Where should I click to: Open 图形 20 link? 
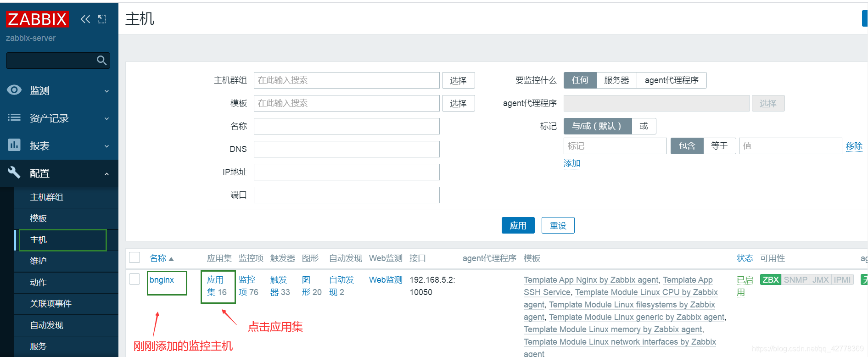click(x=312, y=286)
